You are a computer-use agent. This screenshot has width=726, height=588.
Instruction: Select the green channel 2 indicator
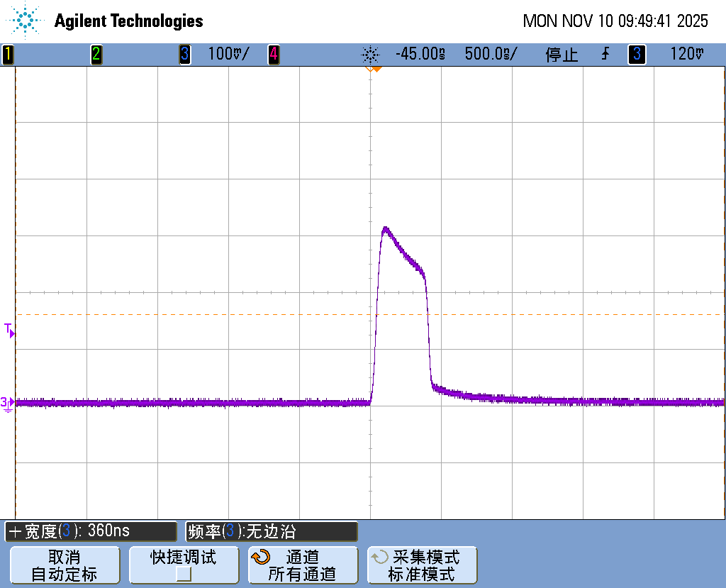[96, 55]
